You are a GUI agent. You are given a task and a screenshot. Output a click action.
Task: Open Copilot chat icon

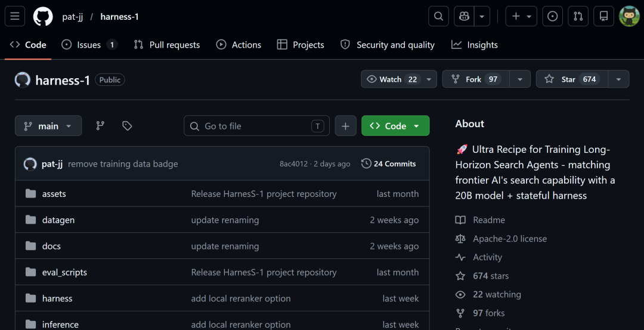click(x=464, y=17)
